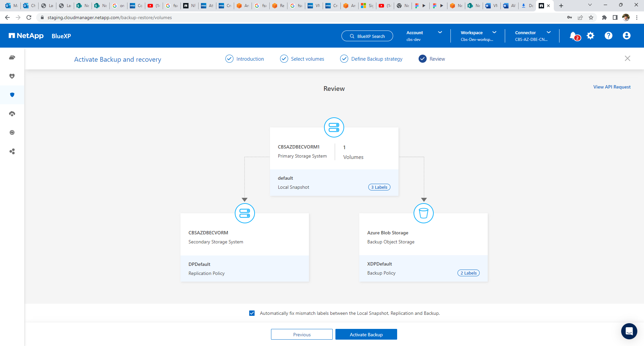644x346 pixels.
Task: Click the Activate Backup button
Action: [x=366, y=335]
